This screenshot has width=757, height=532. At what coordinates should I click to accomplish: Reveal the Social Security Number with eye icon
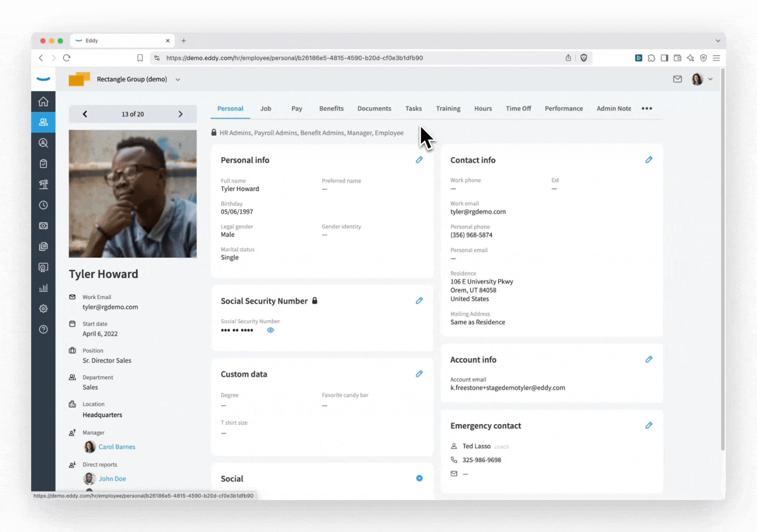(270, 330)
